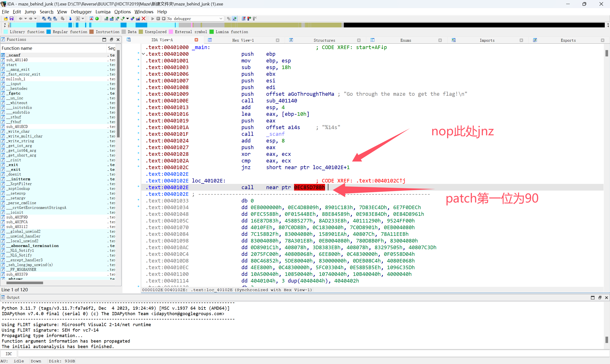
Task: Close the Functions panel
Action: (x=118, y=40)
